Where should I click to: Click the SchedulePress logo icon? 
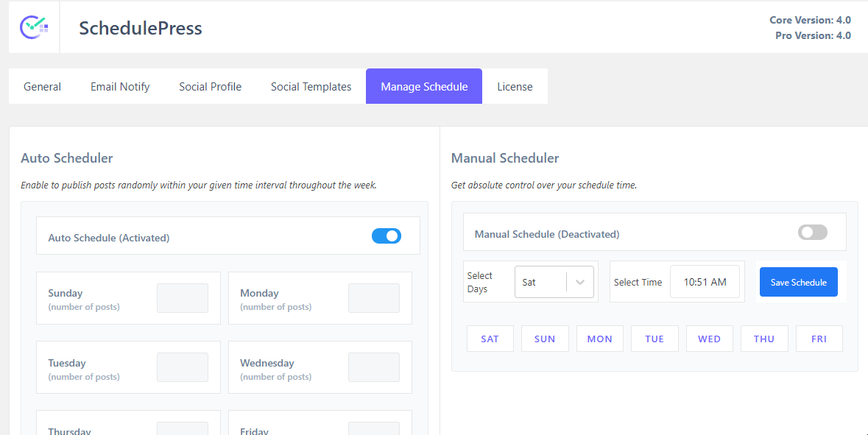click(x=35, y=27)
